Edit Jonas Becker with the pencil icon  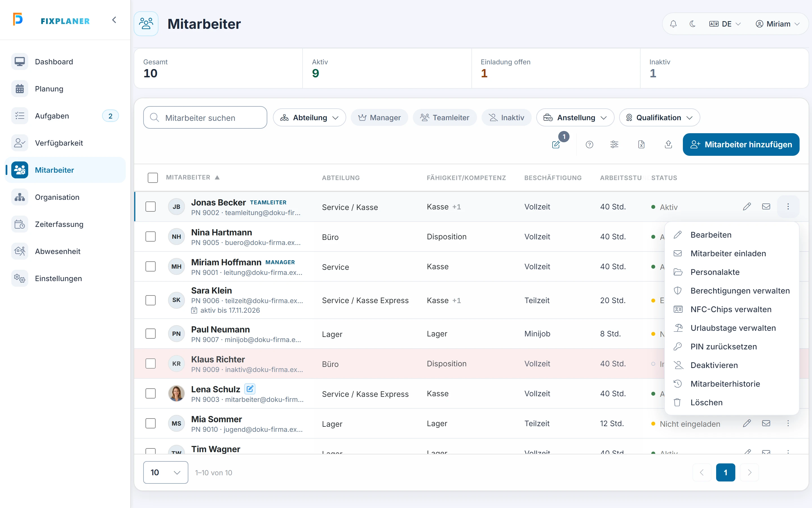747,207
